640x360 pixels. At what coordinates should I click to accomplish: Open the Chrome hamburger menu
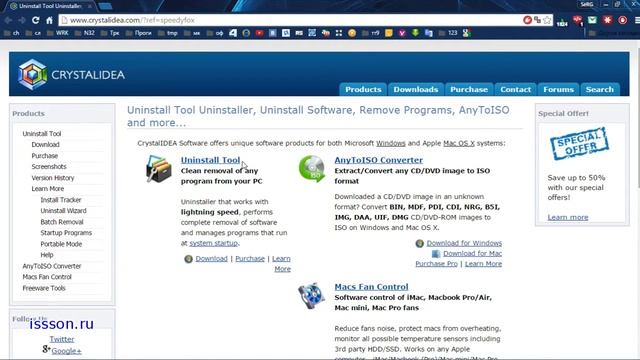637,20
